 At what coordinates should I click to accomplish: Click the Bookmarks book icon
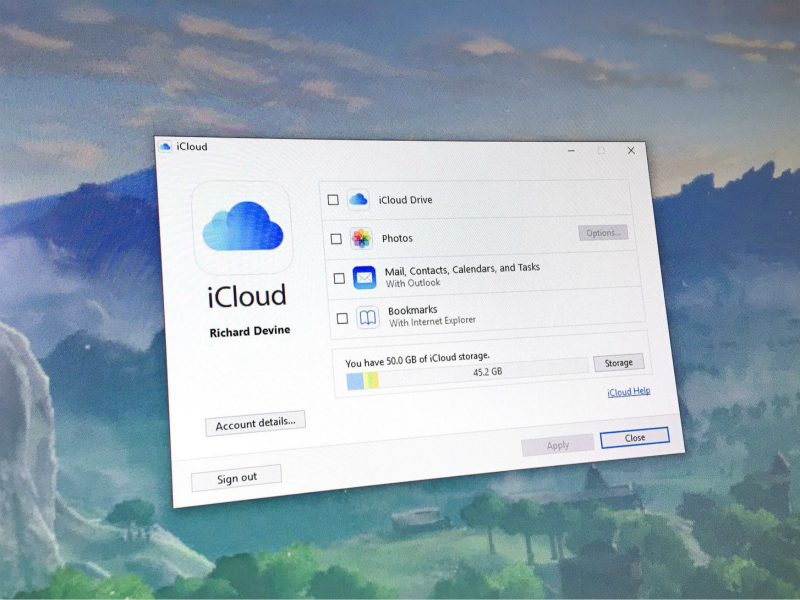tap(367, 318)
